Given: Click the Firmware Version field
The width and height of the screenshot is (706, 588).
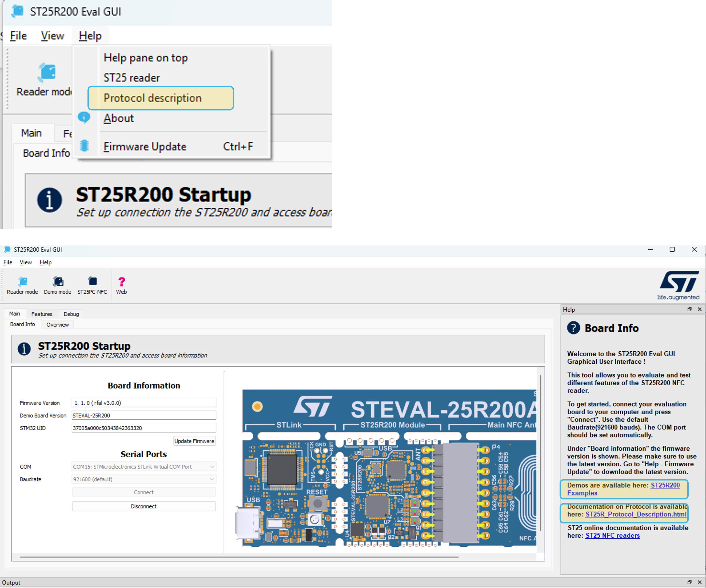Looking at the screenshot, I should click(143, 403).
